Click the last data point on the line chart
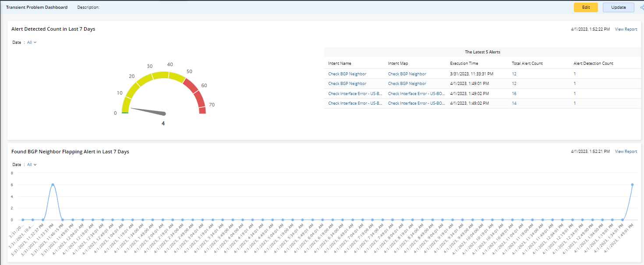Screen dimensions: 644x265 (x=632, y=185)
